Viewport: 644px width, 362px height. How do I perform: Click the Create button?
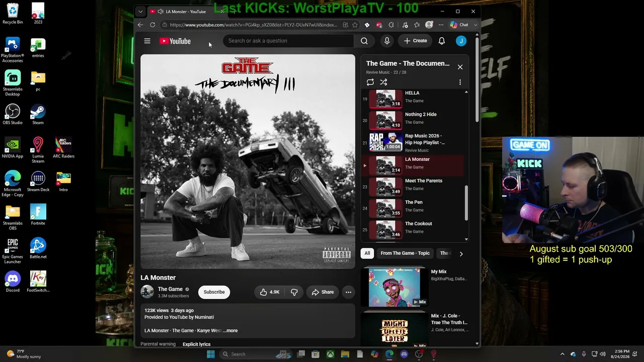click(x=416, y=41)
